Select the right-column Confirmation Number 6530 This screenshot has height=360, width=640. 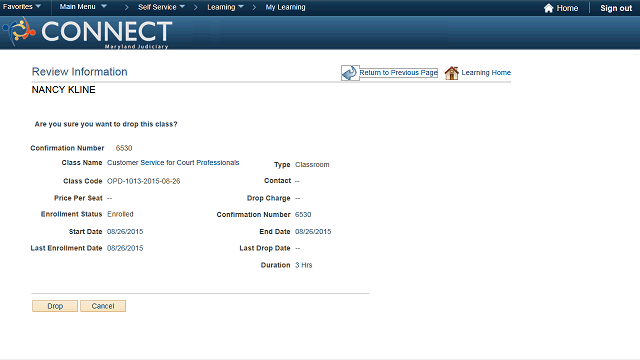tap(303, 215)
